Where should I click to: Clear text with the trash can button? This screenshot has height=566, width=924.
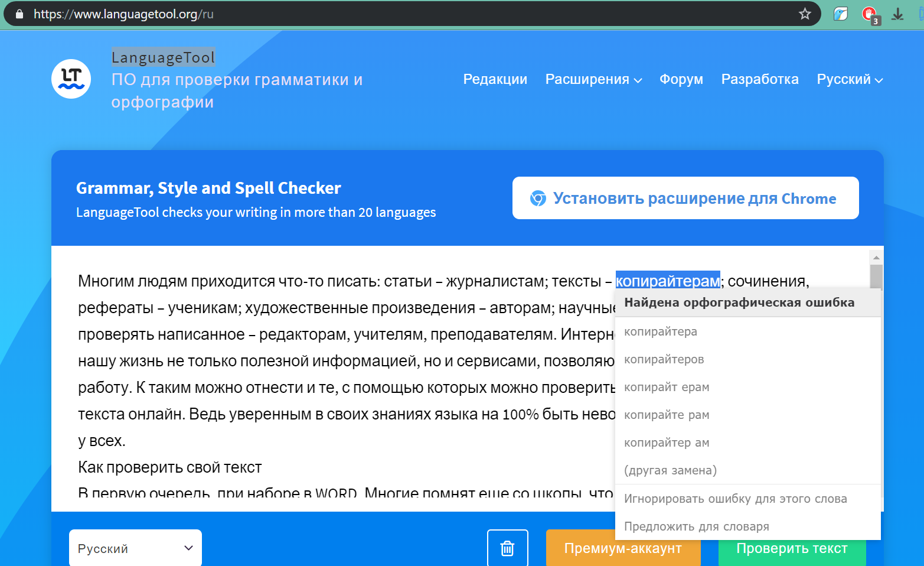[507, 548]
